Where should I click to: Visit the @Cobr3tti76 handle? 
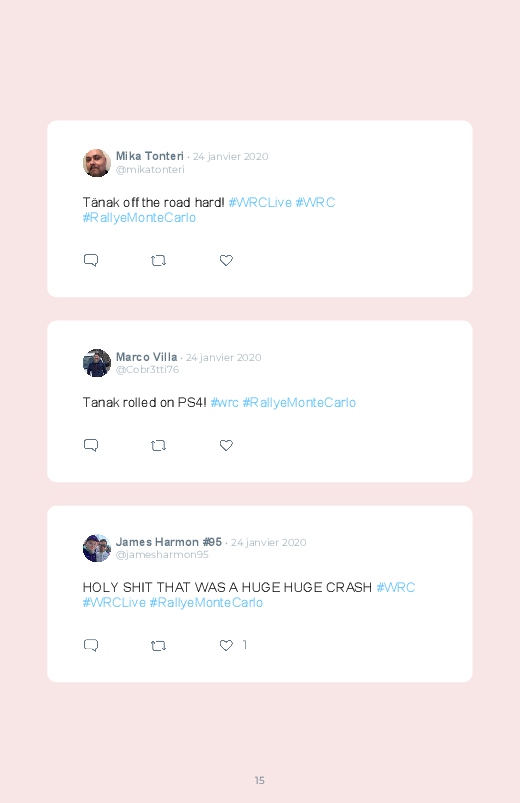click(x=148, y=369)
